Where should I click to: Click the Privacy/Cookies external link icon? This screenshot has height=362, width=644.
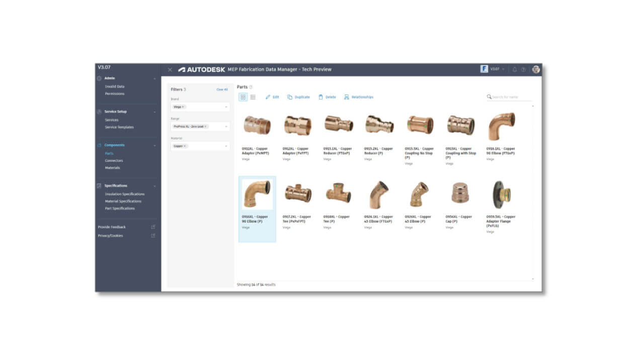(x=153, y=236)
